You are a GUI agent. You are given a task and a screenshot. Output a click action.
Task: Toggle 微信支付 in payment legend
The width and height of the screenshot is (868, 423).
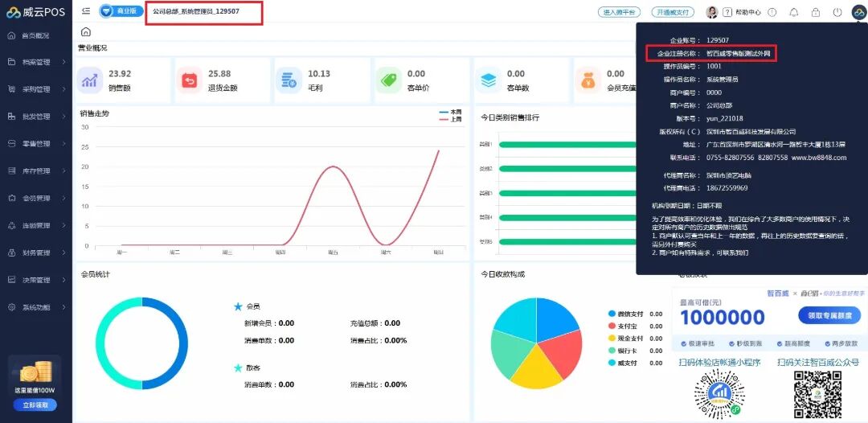(x=625, y=314)
